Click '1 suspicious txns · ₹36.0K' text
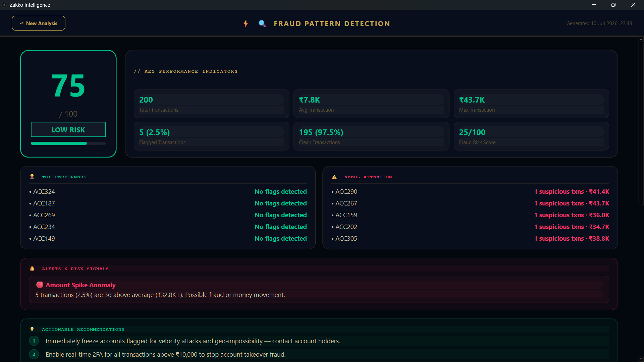 click(572, 215)
